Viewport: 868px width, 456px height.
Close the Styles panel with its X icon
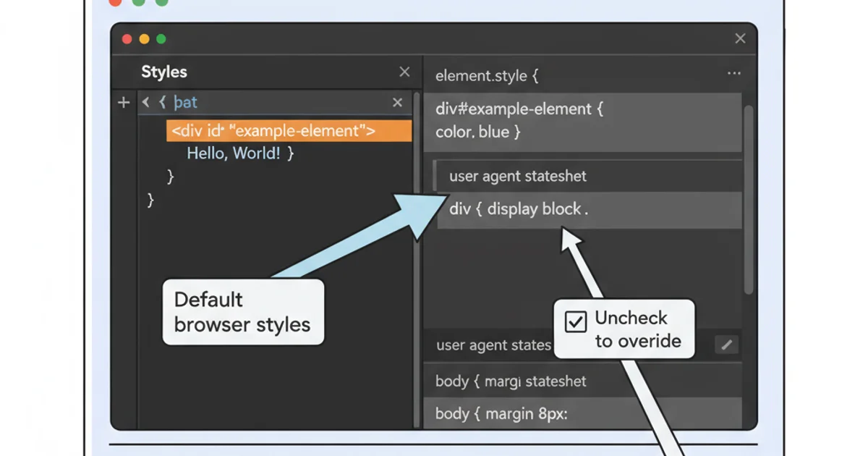[x=404, y=72]
